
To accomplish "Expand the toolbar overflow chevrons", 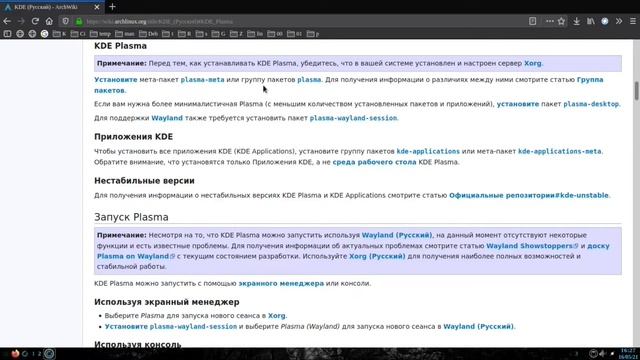I will pos(619,21).
